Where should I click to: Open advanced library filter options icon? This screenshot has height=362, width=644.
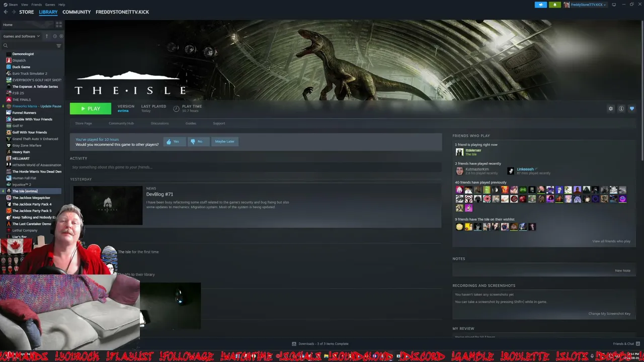click(x=59, y=46)
